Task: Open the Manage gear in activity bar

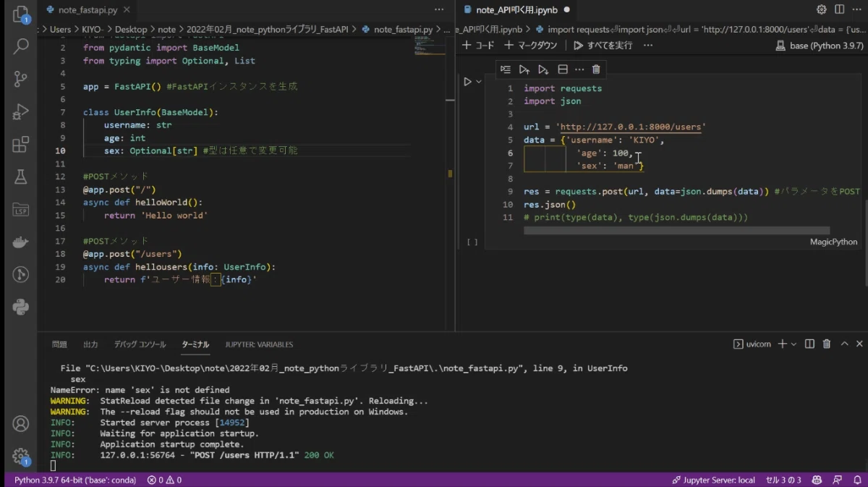Action: (x=20, y=456)
